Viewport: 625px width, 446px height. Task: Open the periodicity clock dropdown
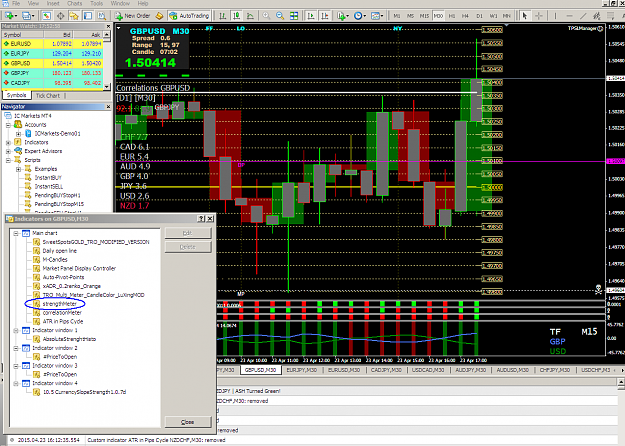[360, 16]
